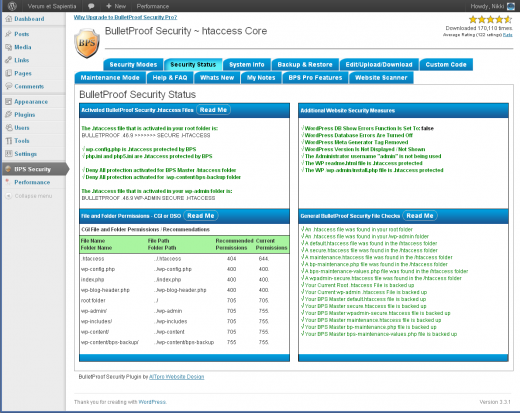Screen dimensions: 520x413
Task: Click the plus New icon in admin bar
Action: 109,6
